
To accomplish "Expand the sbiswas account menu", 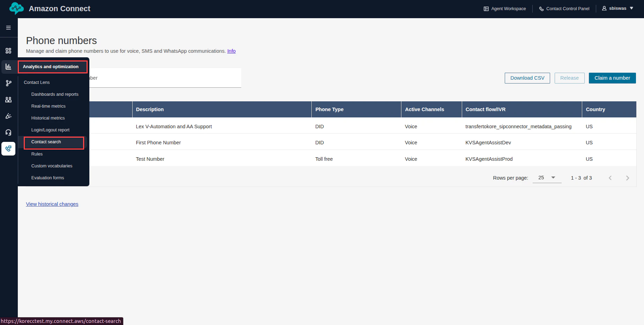I will pyautogui.click(x=618, y=8).
